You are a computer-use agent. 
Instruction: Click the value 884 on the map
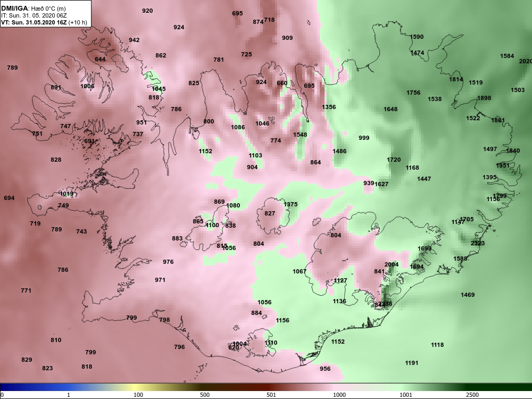256,313
